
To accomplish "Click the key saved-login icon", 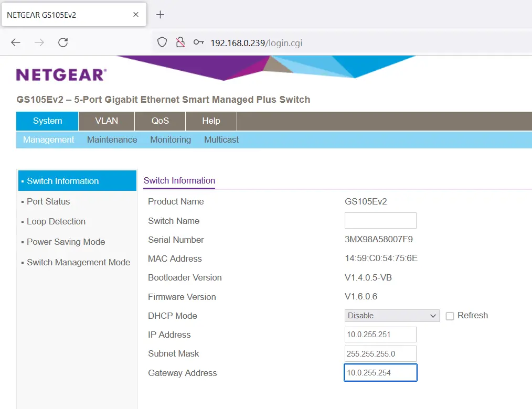I will click(x=198, y=42).
